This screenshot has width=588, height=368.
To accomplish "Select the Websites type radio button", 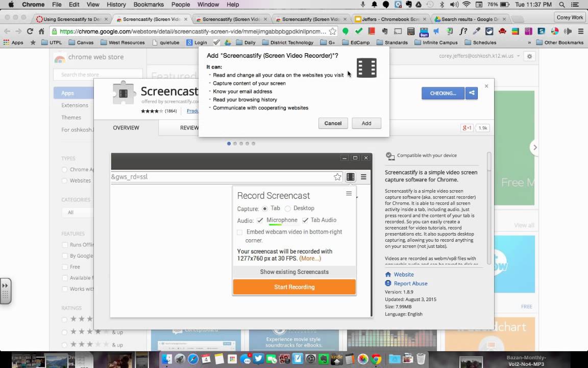I will pyautogui.click(x=64, y=180).
